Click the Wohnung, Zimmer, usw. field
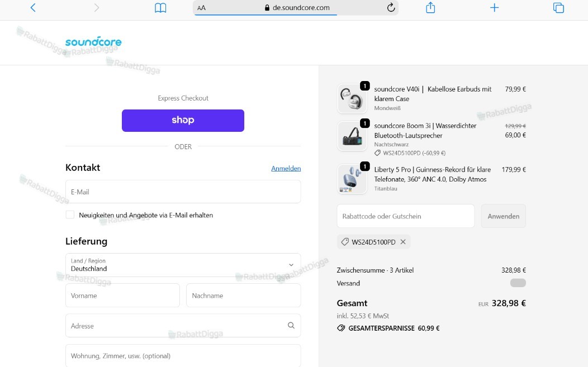The width and height of the screenshot is (588, 367). (x=183, y=355)
